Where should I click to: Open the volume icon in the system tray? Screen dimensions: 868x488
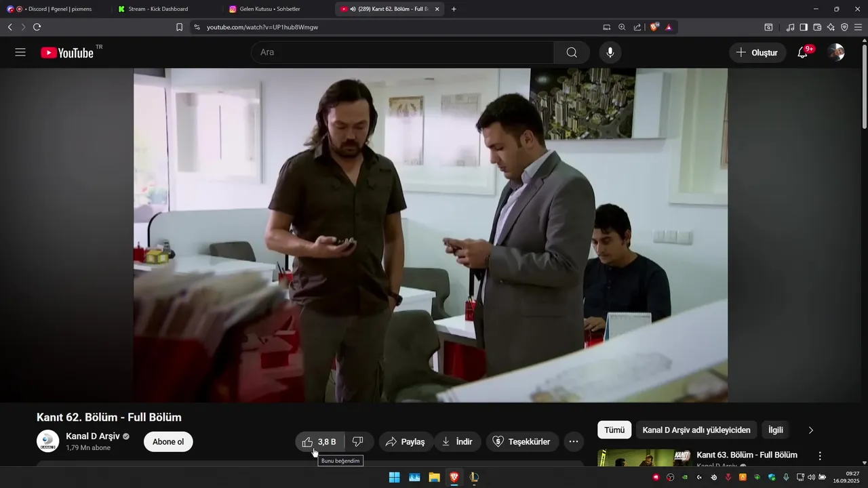pyautogui.click(x=811, y=477)
